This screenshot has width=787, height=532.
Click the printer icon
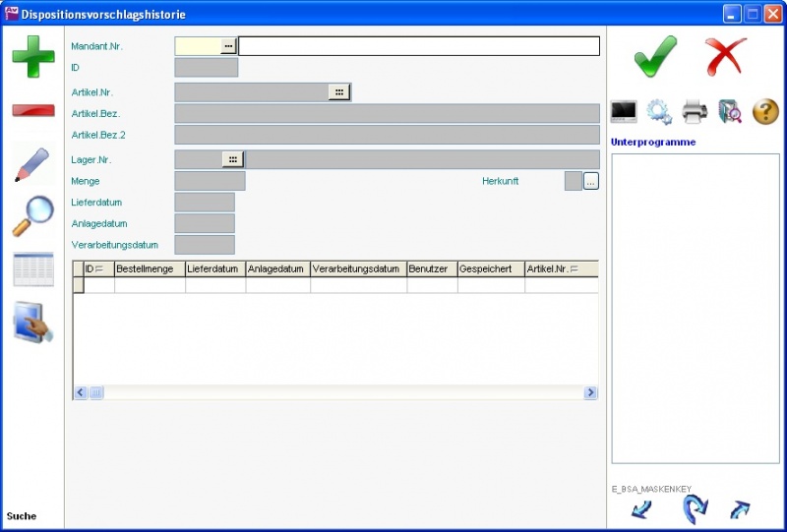695,112
